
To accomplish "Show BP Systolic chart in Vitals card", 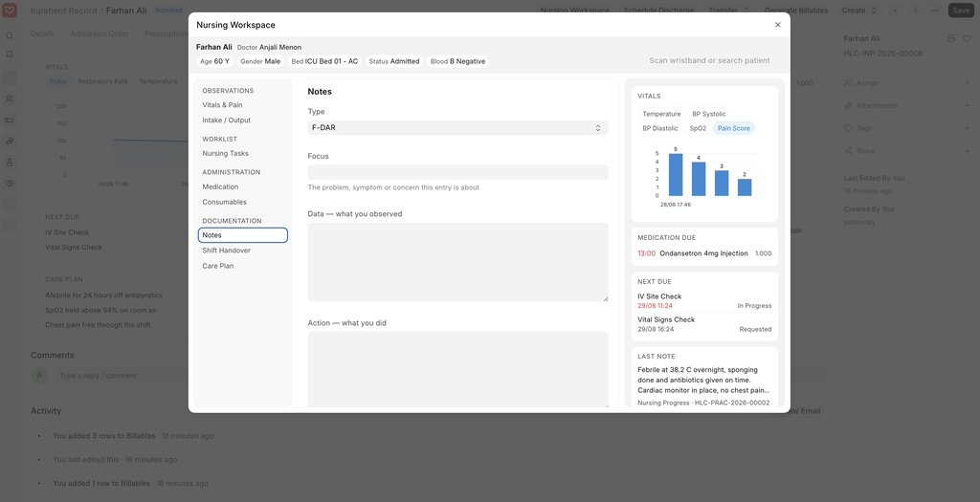I will [709, 114].
